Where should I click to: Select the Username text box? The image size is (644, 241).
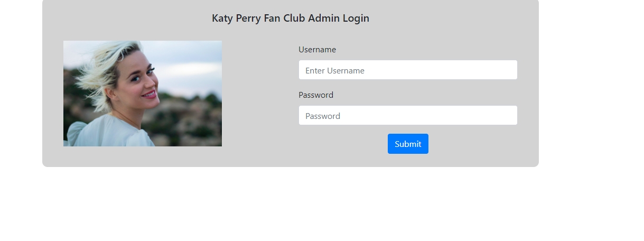[x=407, y=70]
